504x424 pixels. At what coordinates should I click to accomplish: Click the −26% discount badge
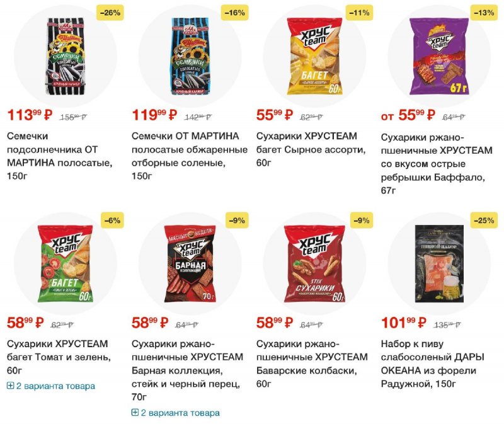(x=110, y=13)
